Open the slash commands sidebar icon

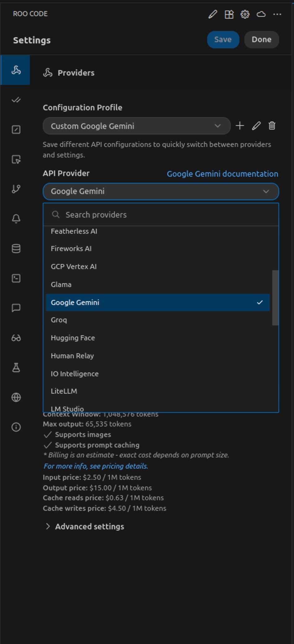[16, 130]
